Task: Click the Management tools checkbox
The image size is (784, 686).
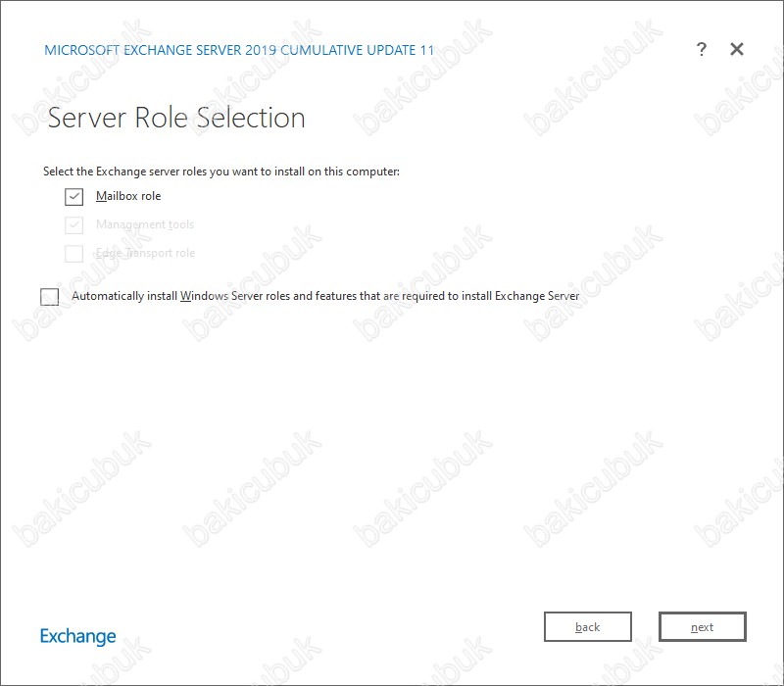Action: pyautogui.click(x=74, y=225)
